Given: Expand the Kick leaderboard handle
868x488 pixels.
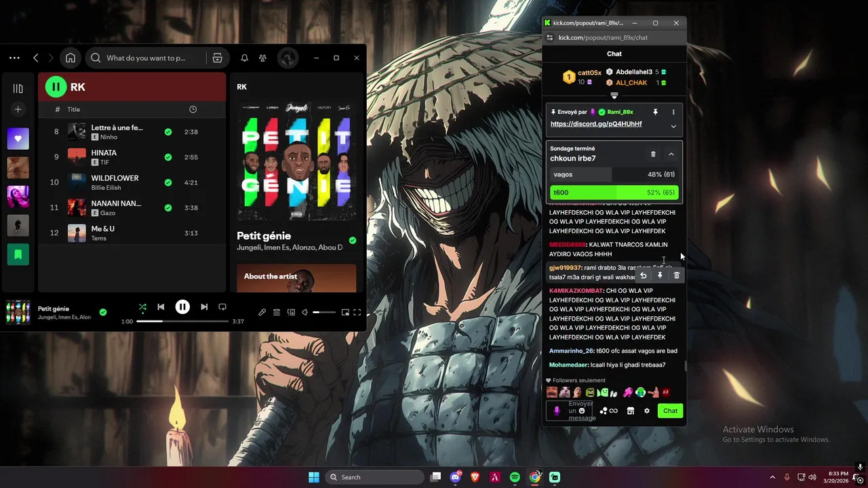Looking at the screenshot, I should pyautogui.click(x=614, y=96).
